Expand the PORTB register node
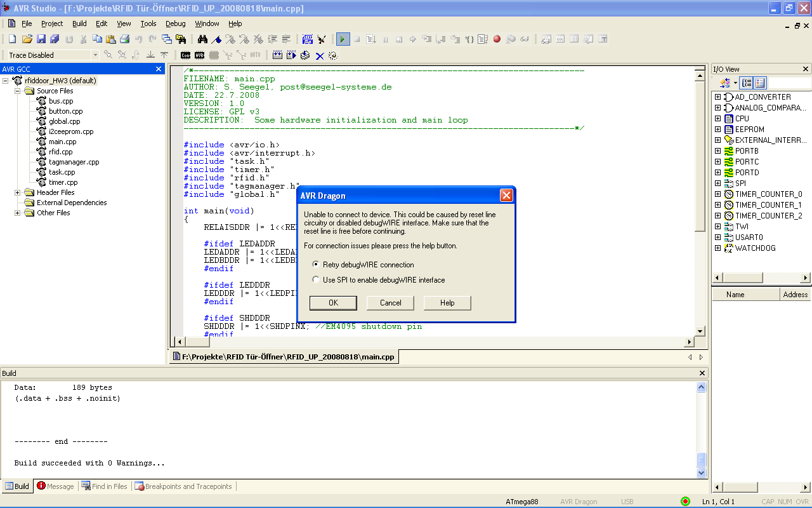 click(717, 151)
